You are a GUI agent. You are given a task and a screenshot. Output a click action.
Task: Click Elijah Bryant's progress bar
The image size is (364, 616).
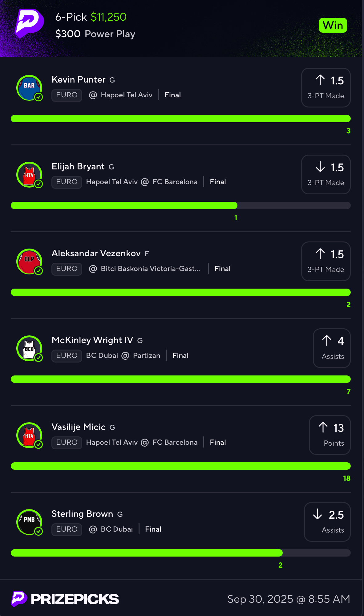pyautogui.click(x=181, y=205)
